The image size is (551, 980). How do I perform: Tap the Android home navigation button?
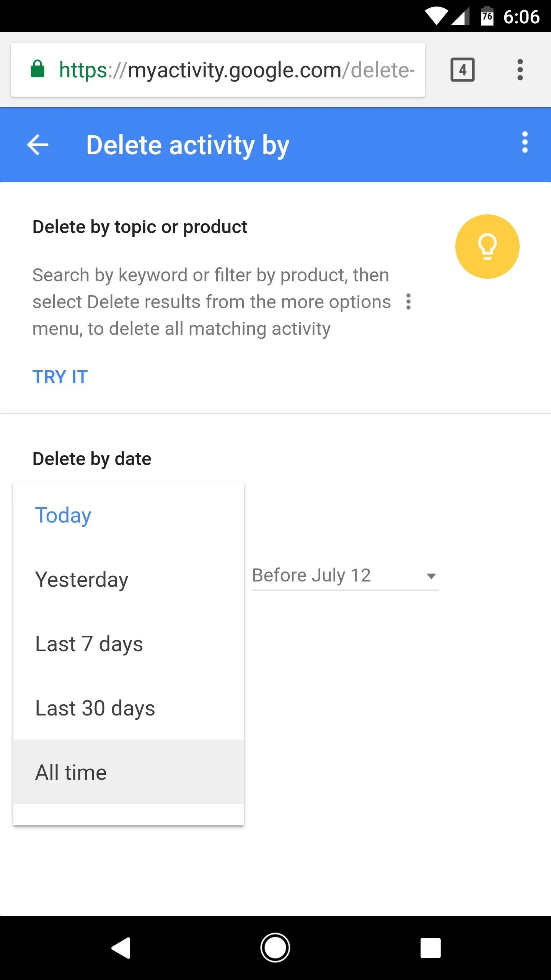click(275, 948)
